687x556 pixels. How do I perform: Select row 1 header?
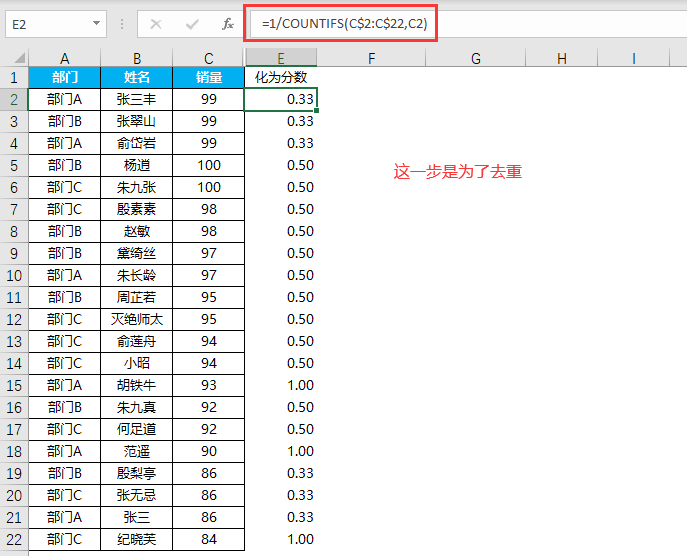point(14,78)
